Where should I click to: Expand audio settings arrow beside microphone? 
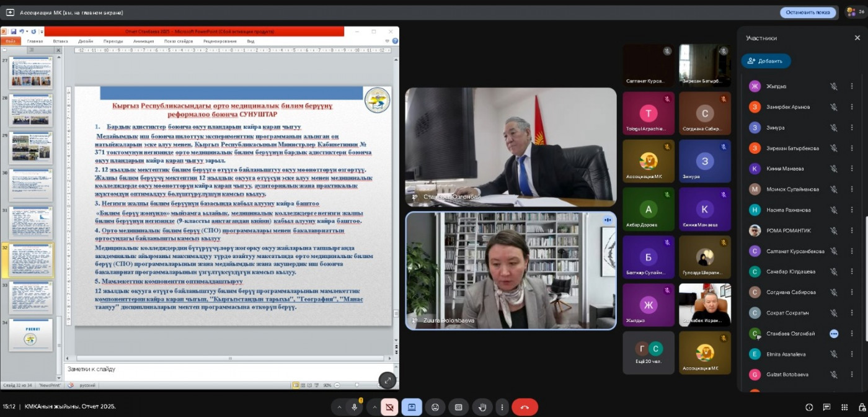pos(339,407)
